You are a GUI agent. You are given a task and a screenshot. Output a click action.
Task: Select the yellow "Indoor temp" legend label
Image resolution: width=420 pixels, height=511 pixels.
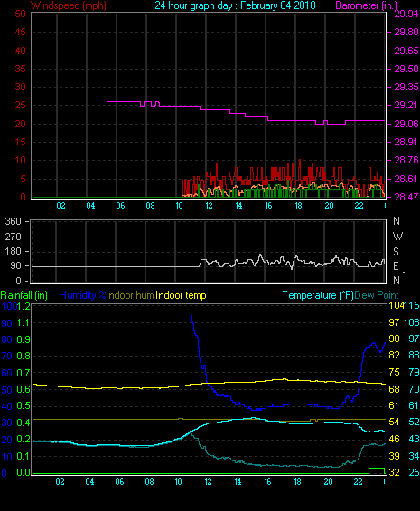pos(181,295)
